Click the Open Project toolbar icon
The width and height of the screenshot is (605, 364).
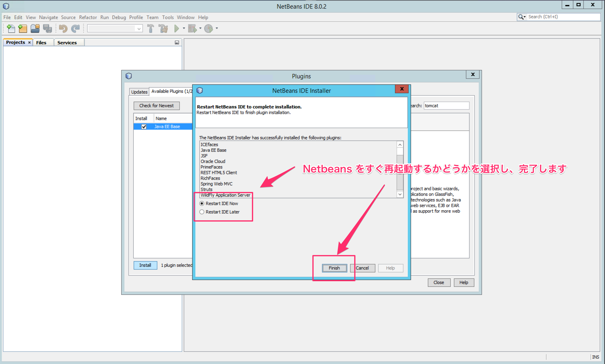pos(35,28)
